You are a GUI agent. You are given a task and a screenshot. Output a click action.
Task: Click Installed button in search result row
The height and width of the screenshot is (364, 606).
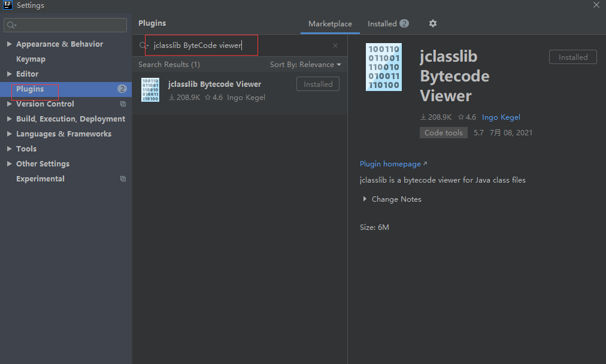[318, 84]
